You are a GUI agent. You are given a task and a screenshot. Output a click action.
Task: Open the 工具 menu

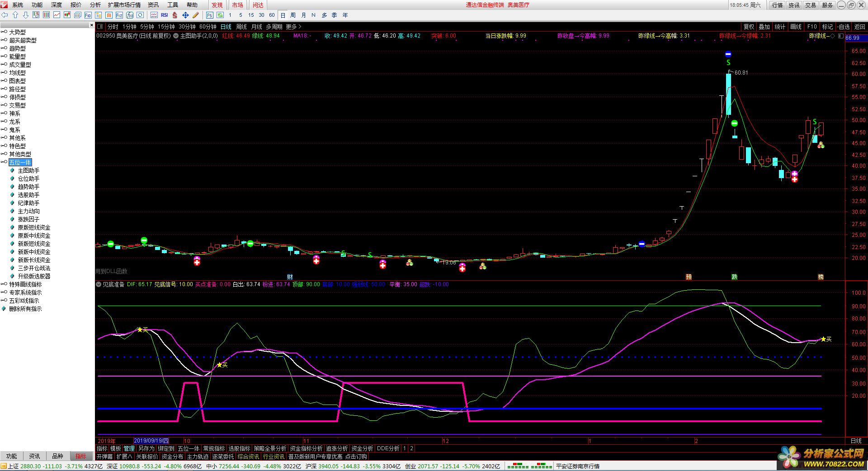pyautogui.click(x=173, y=5)
